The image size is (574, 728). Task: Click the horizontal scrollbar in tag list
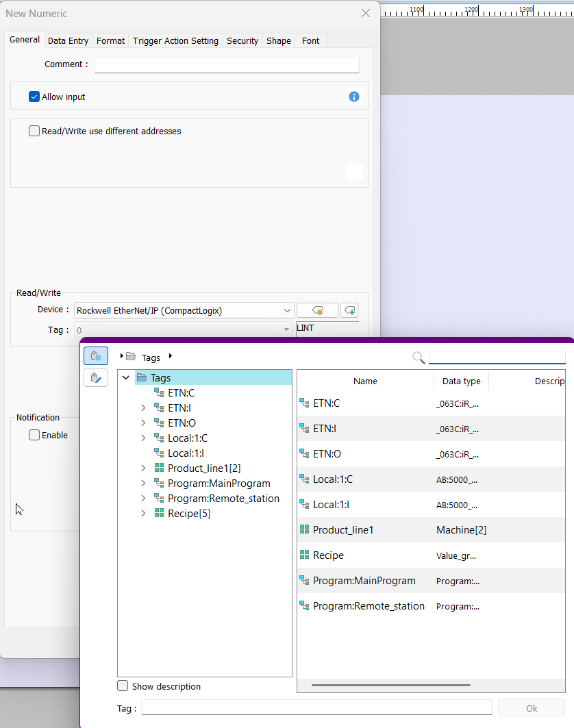pos(390,685)
